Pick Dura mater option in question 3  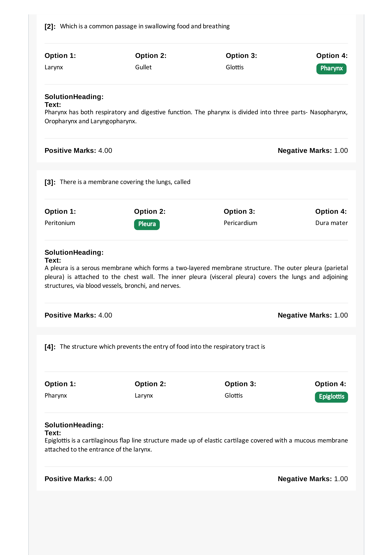[331, 223]
